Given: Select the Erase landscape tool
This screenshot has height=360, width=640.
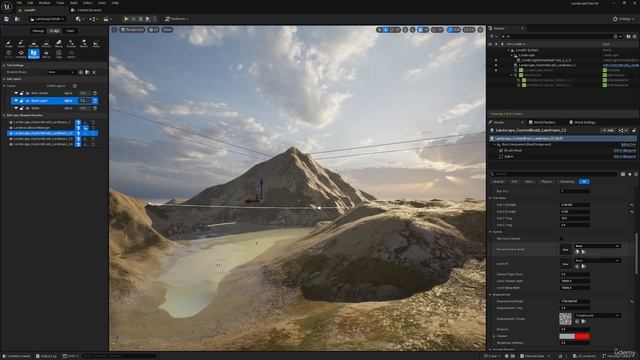Looking at the screenshot, I should (21, 44).
